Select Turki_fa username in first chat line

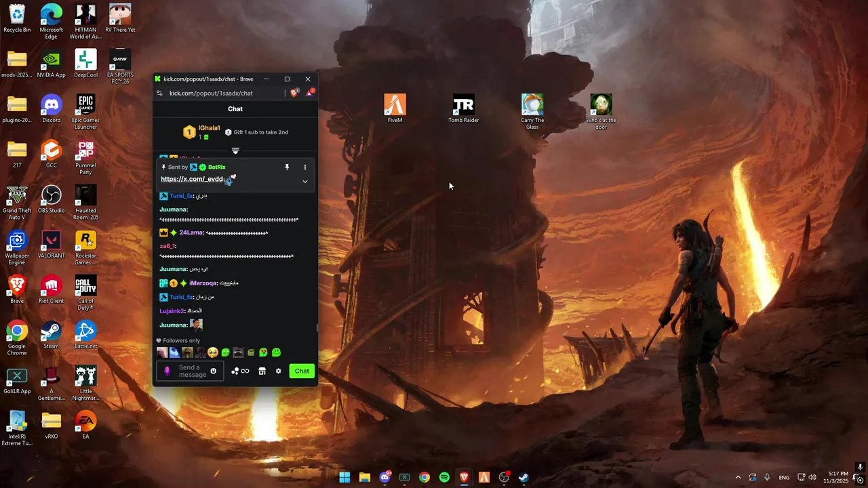tap(181, 196)
